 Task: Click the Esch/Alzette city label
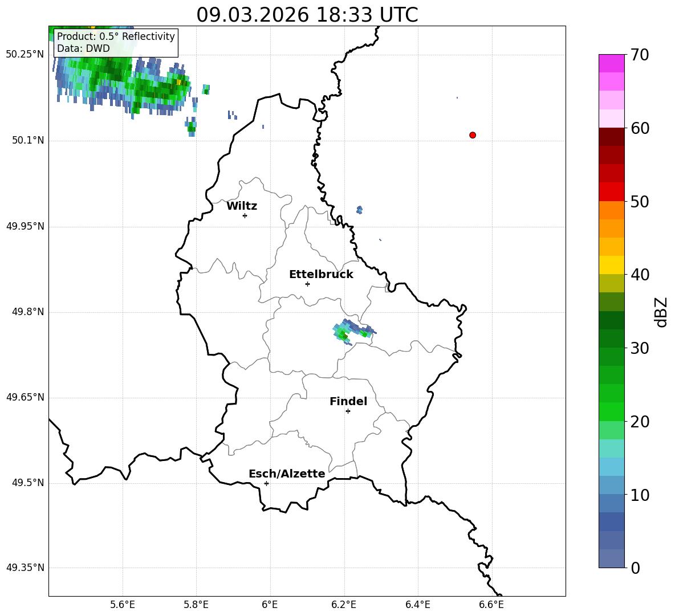click(x=287, y=474)
